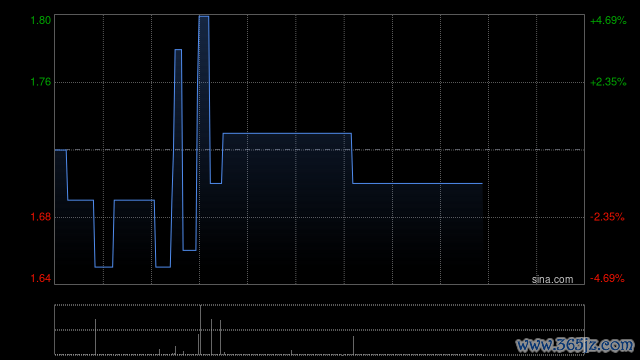This screenshot has width=640, height=360.
Task: Click the highest price peak at 1.80
Action: [204, 17]
